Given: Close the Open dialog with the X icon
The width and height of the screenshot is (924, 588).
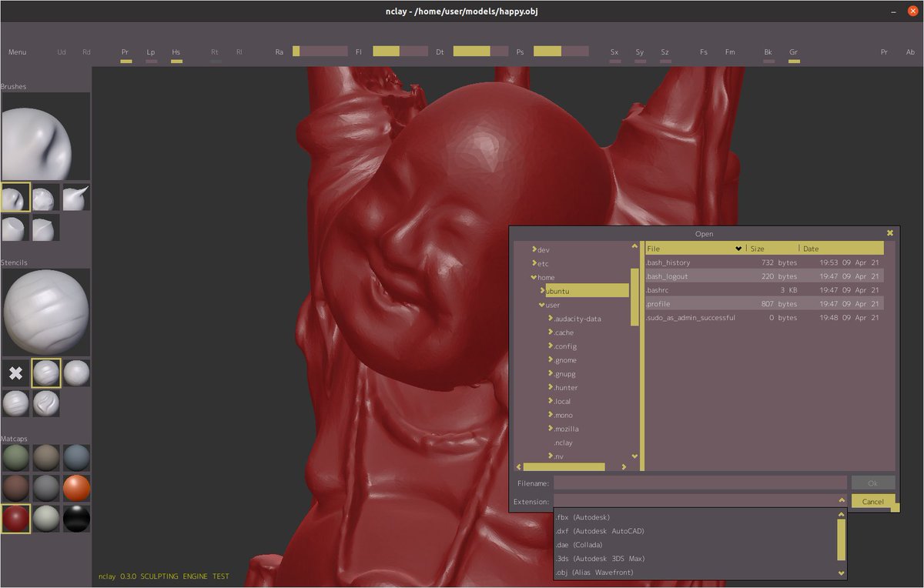Looking at the screenshot, I should pos(890,233).
